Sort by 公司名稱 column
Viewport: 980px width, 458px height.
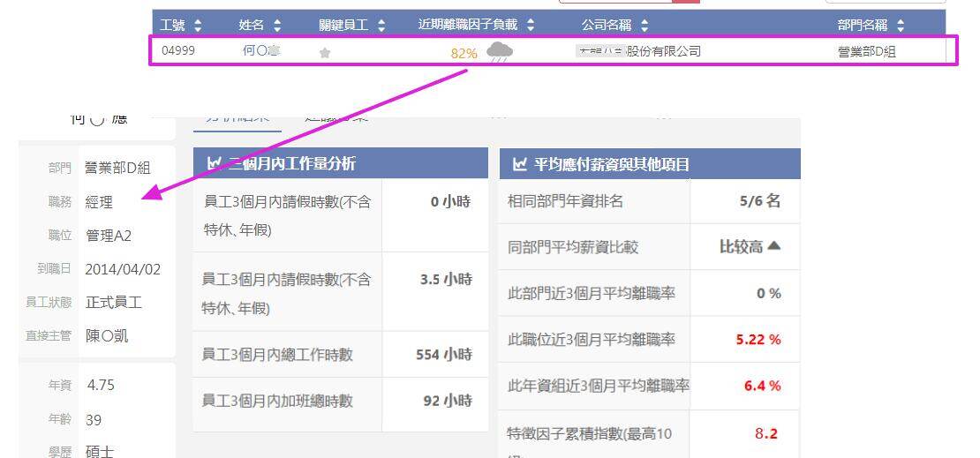coord(644,26)
